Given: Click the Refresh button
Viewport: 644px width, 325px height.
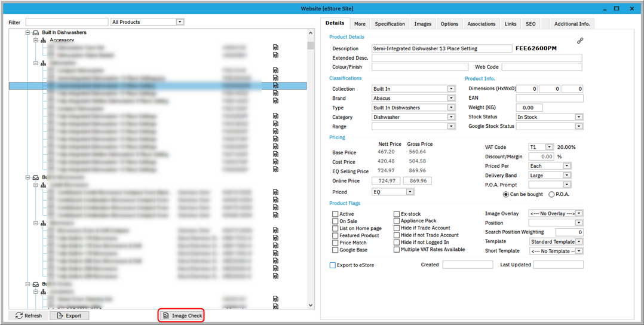Looking at the screenshot, I should [x=28, y=315].
